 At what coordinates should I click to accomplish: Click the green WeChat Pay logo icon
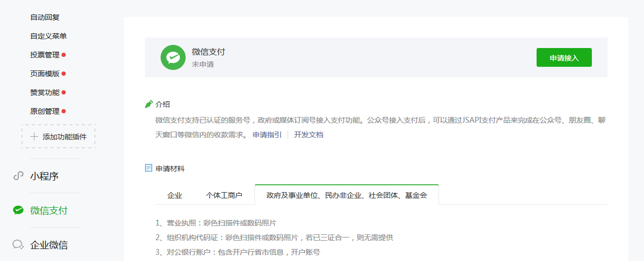173,57
